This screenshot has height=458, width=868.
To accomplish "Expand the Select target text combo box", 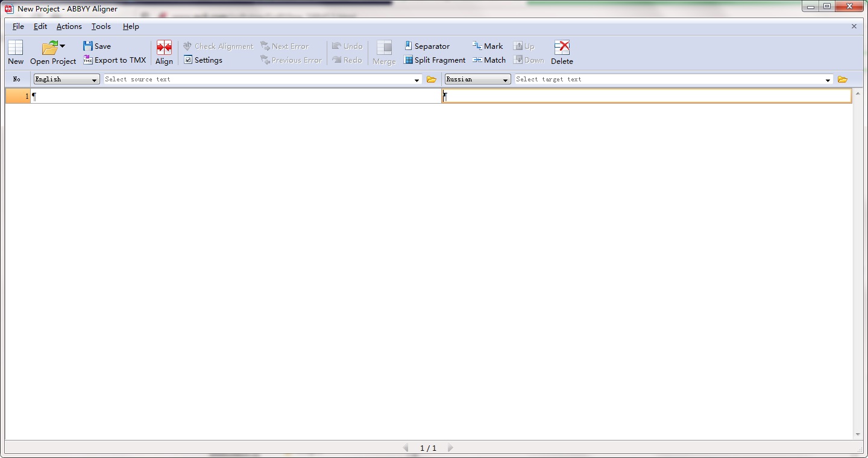I will tap(828, 80).
